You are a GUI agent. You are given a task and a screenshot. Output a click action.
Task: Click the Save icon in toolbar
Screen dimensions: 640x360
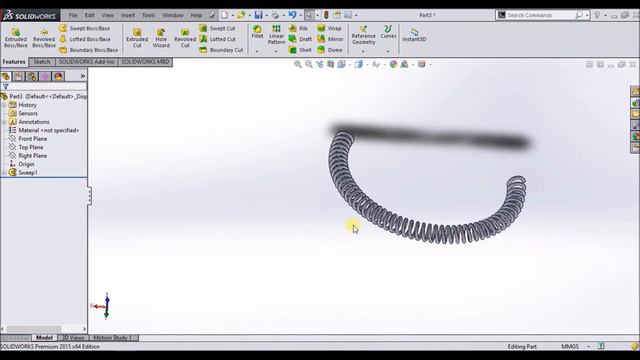[258, 15]
